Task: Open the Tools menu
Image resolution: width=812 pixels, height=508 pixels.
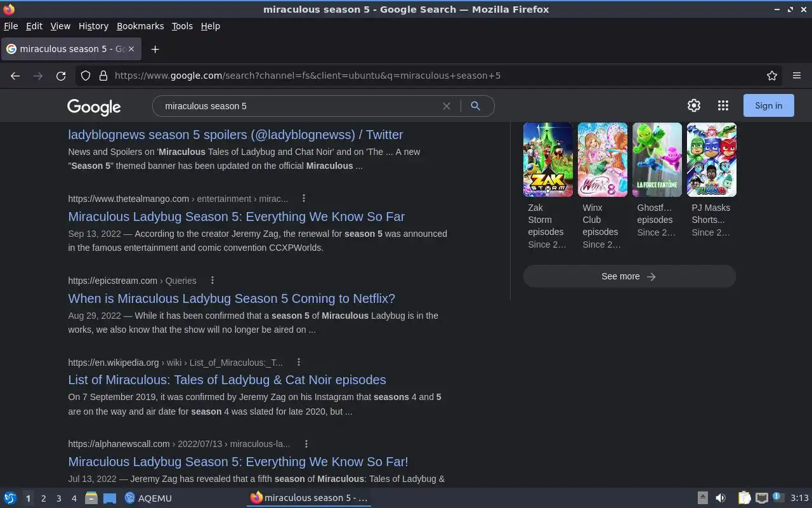Action: pos(182,26)
